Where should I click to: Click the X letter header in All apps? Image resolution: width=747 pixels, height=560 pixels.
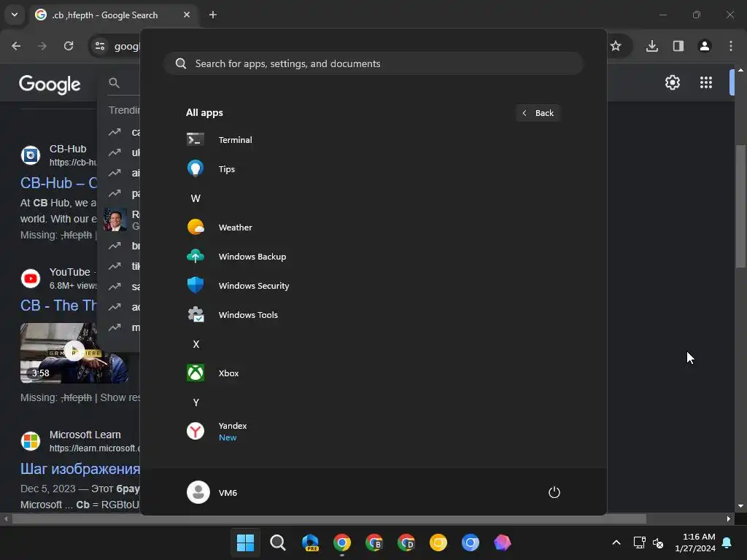[196, 344]
